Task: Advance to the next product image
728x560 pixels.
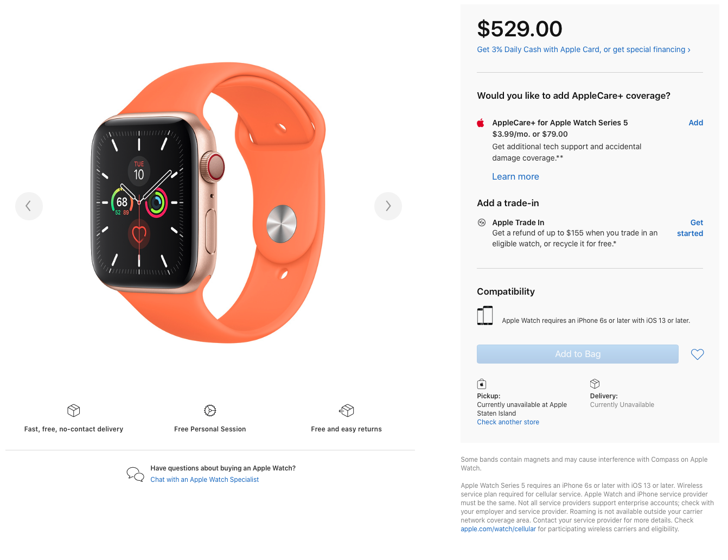Action: (x=388, y=206)
